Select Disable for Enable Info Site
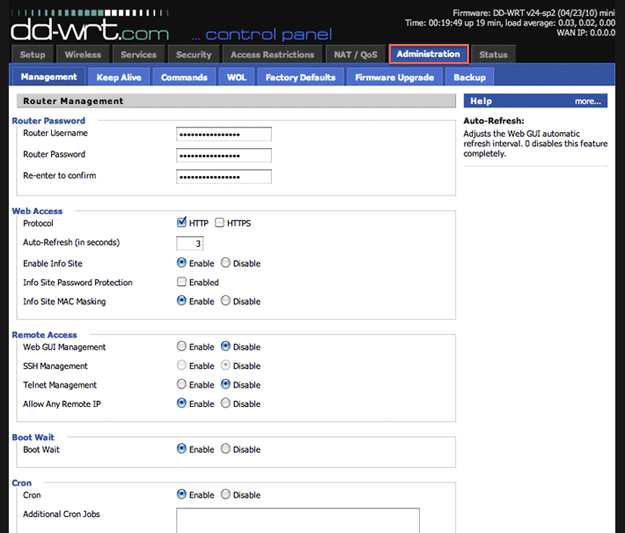Screen dimensions: 625x533 tap(226, 263)
